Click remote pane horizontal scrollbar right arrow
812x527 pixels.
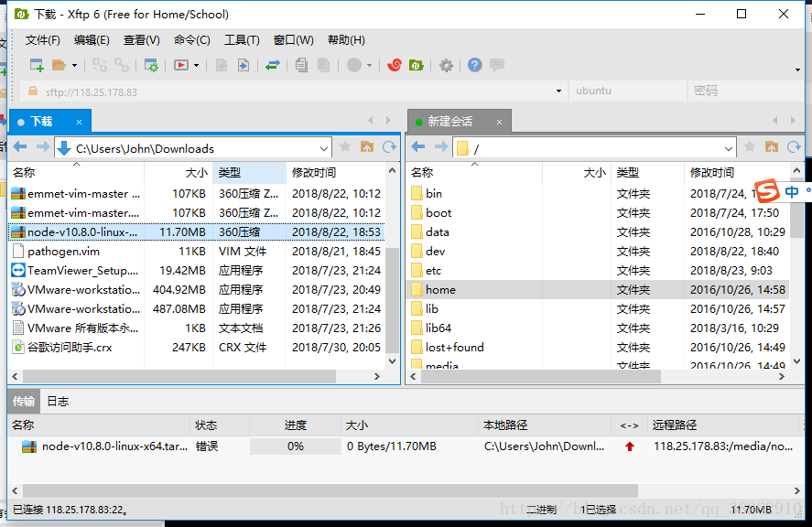coord(782,376)
